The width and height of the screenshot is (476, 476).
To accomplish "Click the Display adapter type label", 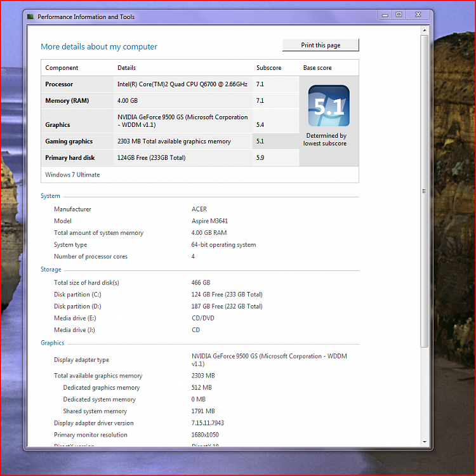I will tap(81, 360).
